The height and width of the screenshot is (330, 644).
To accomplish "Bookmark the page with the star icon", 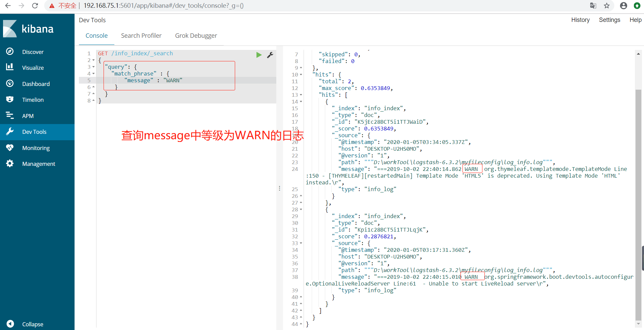I will click(607, 5).
